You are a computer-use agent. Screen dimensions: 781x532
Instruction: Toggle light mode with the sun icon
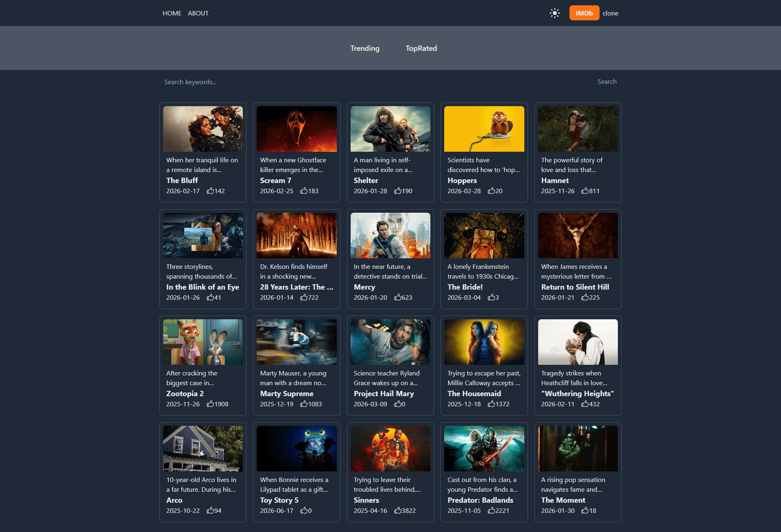[554, 13]
